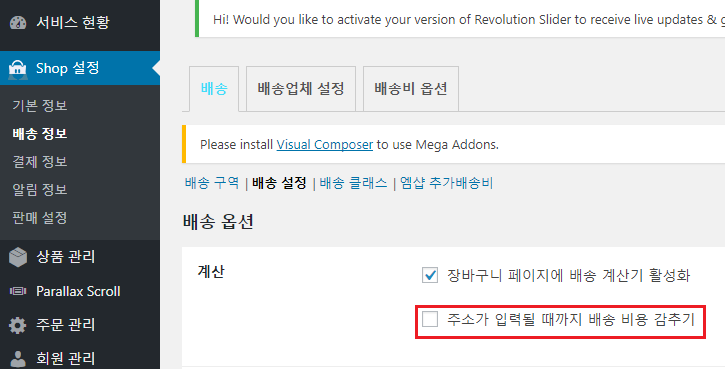
Task: Click the box icon beside 상품 관리
Action: point(18,257)
